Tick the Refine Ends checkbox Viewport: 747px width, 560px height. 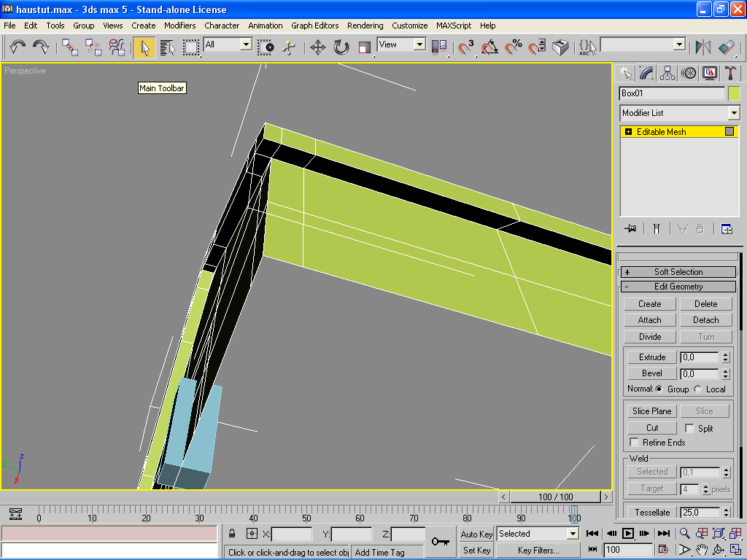pos(635,443)
